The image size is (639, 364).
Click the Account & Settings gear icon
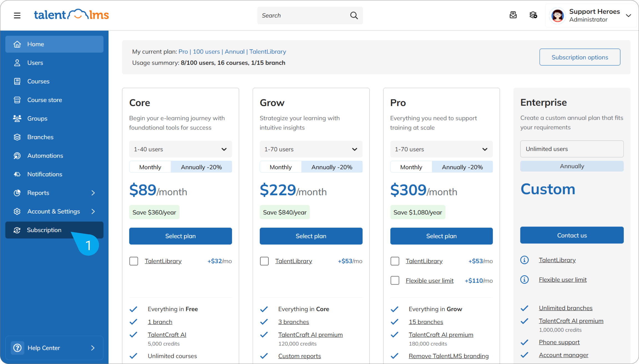(x=17, y=211)
